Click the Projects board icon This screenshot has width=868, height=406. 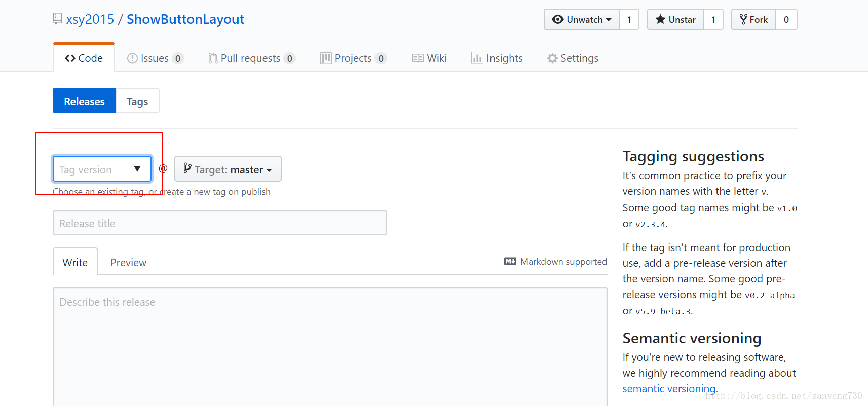tap(326, 58)
